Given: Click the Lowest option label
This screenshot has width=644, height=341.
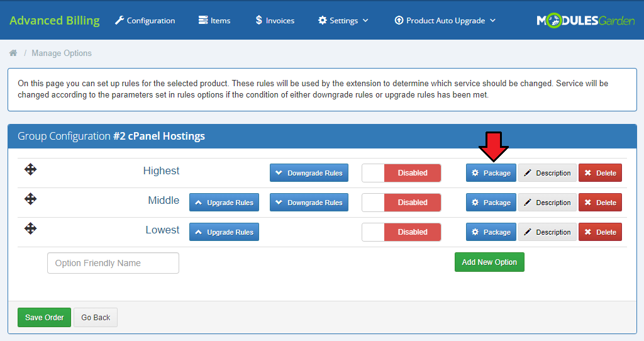Looking at the screenshot, I should point(162,230).
